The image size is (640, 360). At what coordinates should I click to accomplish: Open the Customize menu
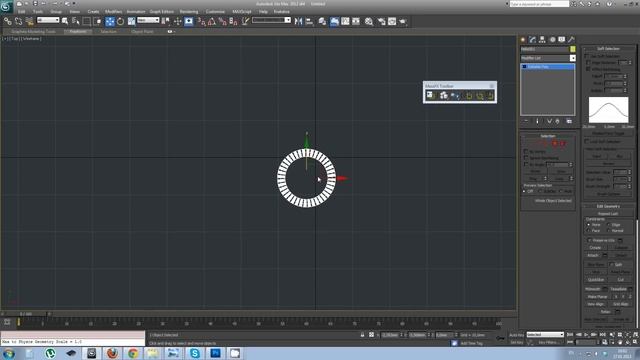coord(215,11)
